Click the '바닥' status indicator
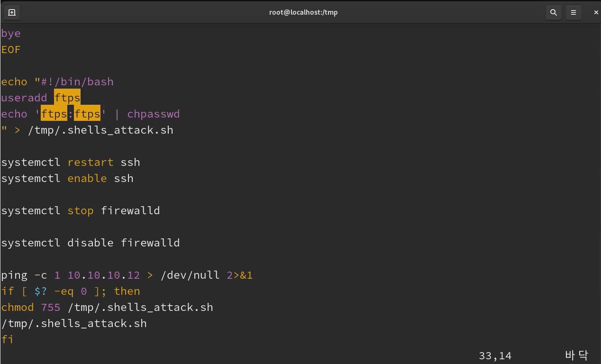Image resolution: width=601 pixels, height=364 pixels. (x=576, y=355)
